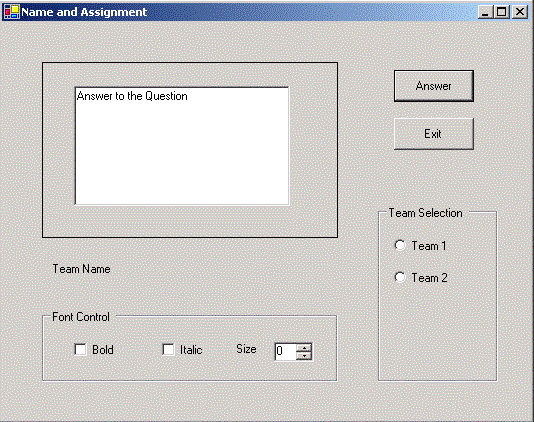The image size is (534, 422).
Task: Click the Name and Assignment title bar text
Action: pos(84,12)
